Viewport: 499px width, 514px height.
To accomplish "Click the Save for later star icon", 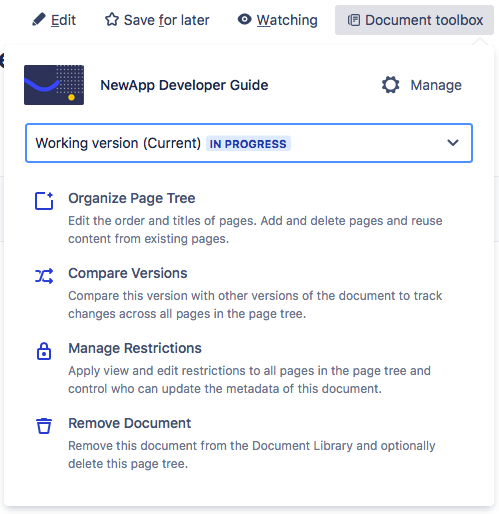I will pyautogui.click(x=112, y=19).
